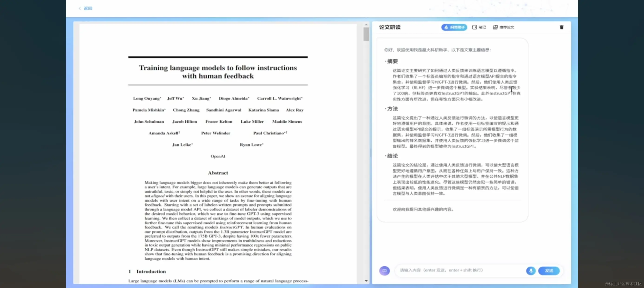Viewport: 644px width, 288px height.
Task: Click the PDF scrollbar up arrow
Action: pyautogui.click(x=366, y=25)
